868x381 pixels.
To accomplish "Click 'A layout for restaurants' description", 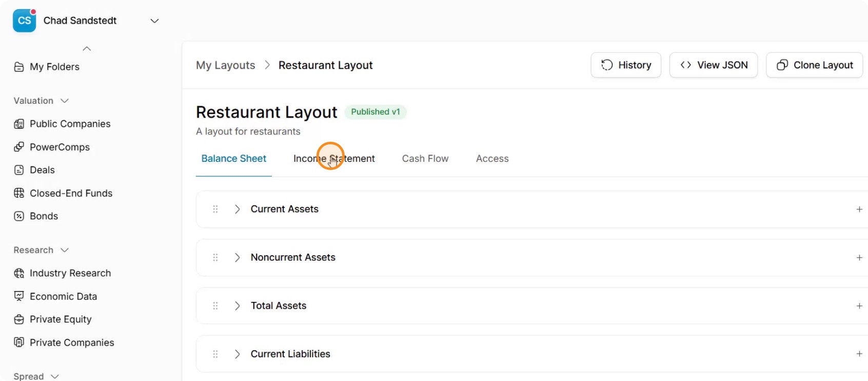I will click(248, 131).
